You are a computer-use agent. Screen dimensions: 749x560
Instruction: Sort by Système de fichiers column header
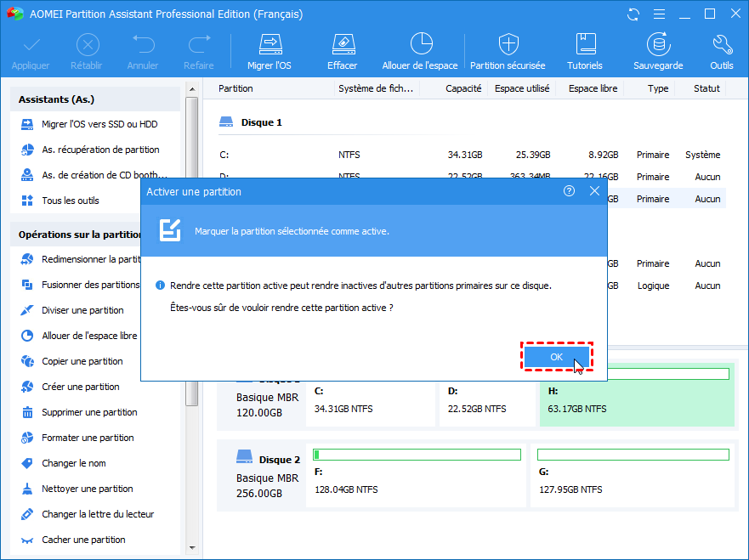(376, 88)
